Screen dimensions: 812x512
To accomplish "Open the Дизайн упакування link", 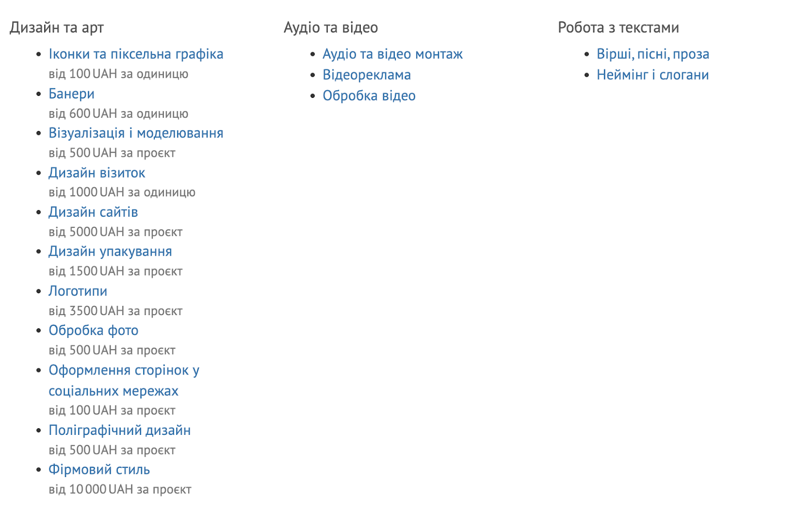I will click(110, 252).
